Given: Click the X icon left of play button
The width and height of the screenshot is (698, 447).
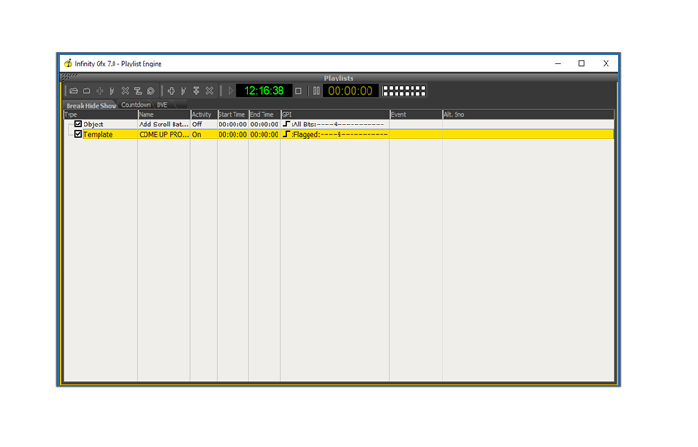Looking at the screenshot, I should tap(209, 91).
